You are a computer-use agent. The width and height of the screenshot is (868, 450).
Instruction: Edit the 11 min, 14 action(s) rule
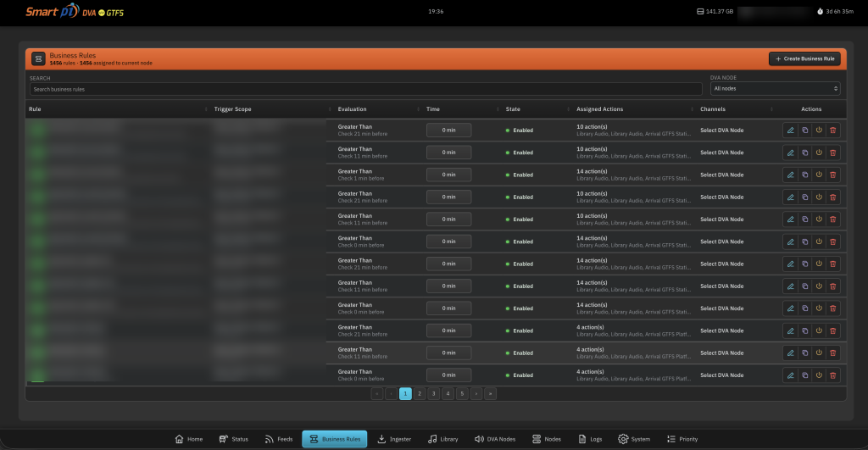coord(791,286)
